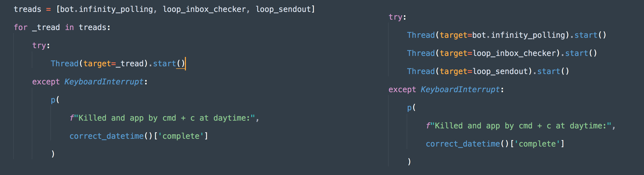Click the right pane 'complete' string key

click(x=537, y=144)
